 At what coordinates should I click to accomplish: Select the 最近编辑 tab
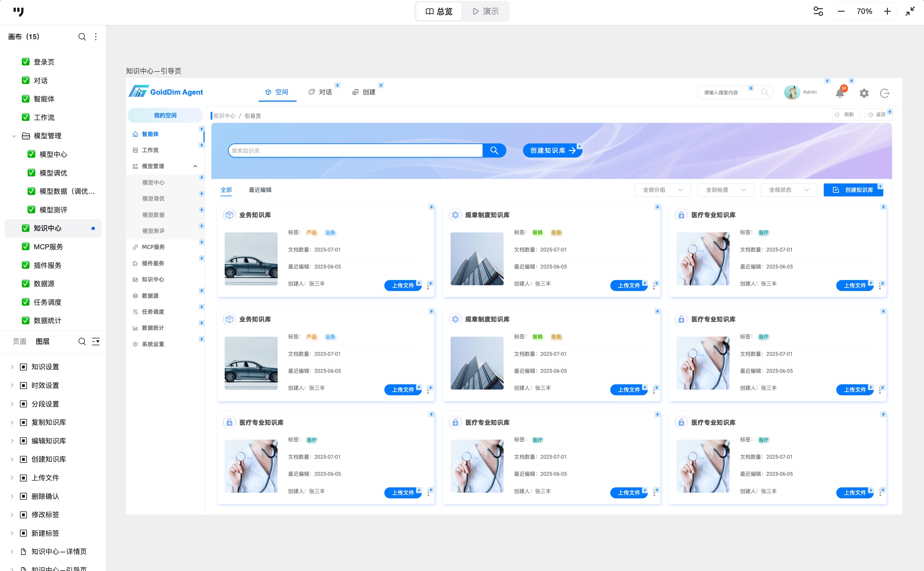coord(260,190)
